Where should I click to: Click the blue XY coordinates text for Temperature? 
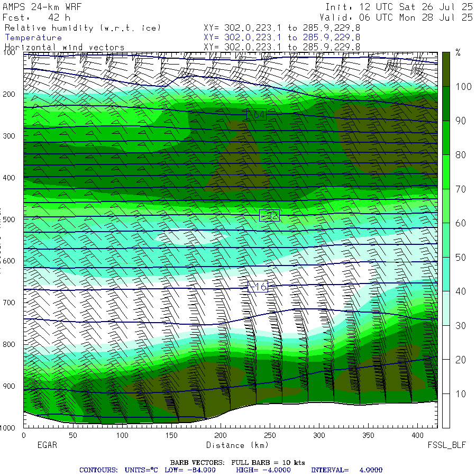[x=282, y=38]
